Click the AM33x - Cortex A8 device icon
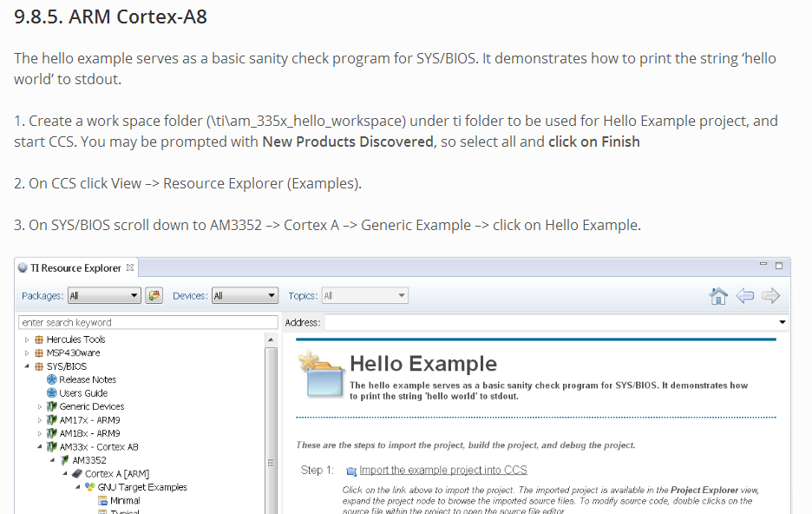Screen dimensions: 812x514 (52, 446)
